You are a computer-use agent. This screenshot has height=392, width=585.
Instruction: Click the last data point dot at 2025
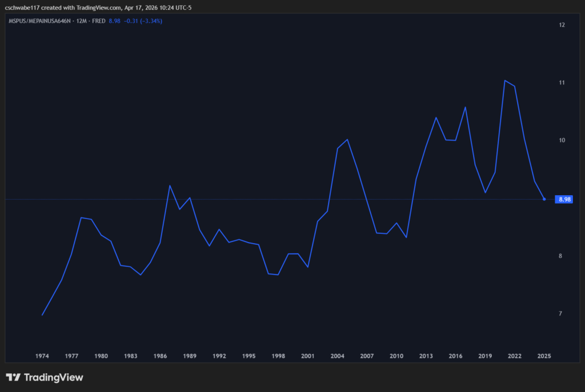tap(544, 199)
